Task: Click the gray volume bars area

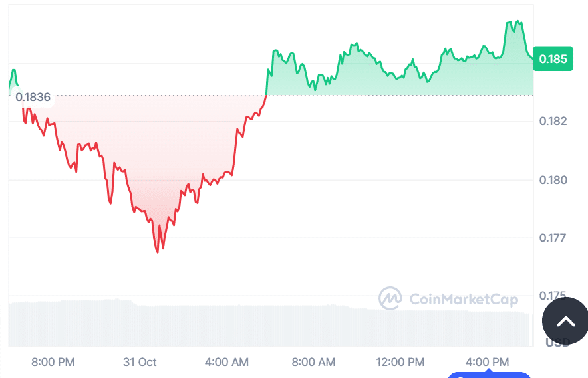Action: point(266,326)
